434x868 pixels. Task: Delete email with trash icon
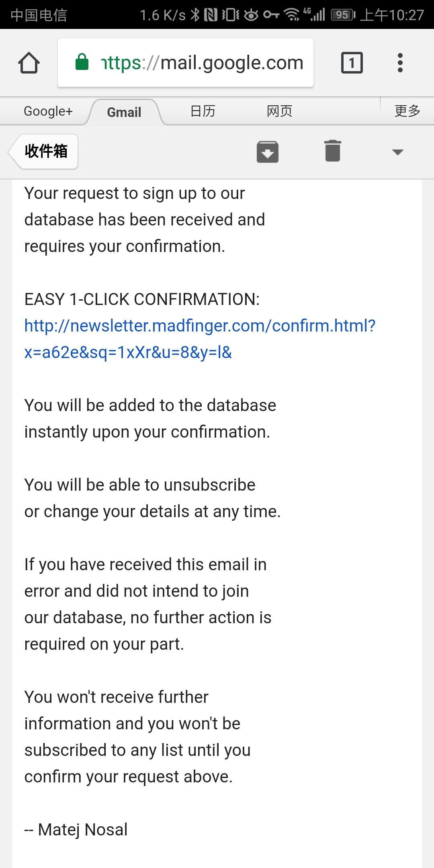click(333, 151)
